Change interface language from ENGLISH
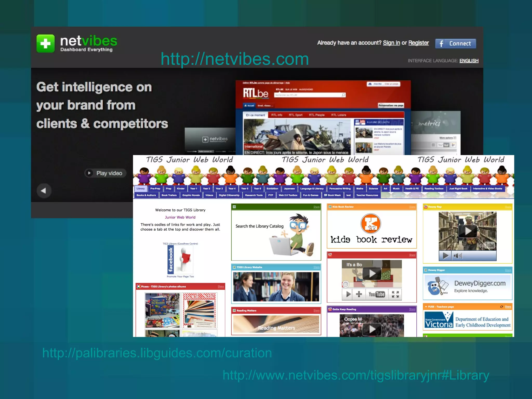This screenshot has width=532, height=399. tap(469, 61)
